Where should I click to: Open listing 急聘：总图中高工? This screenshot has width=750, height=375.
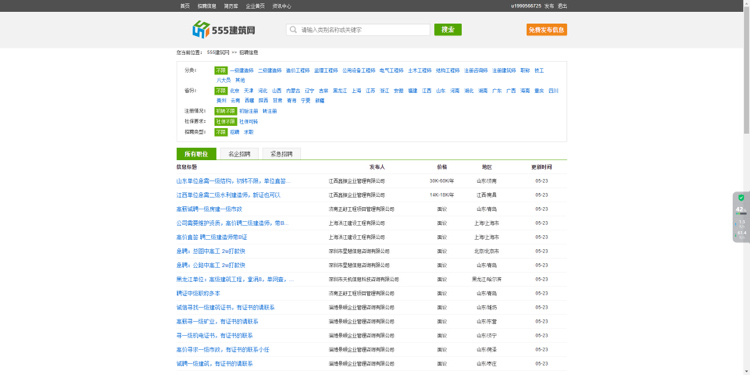(211, 251)
